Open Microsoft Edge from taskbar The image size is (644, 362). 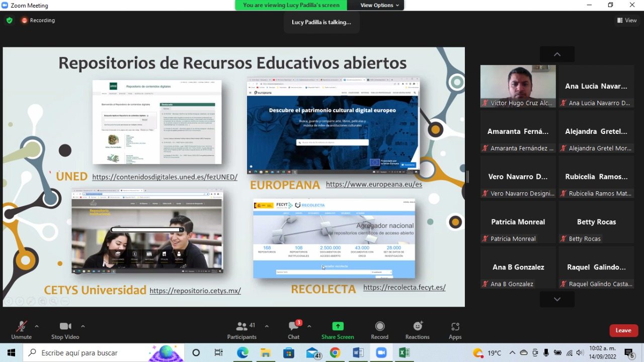[x=243, y=353]
